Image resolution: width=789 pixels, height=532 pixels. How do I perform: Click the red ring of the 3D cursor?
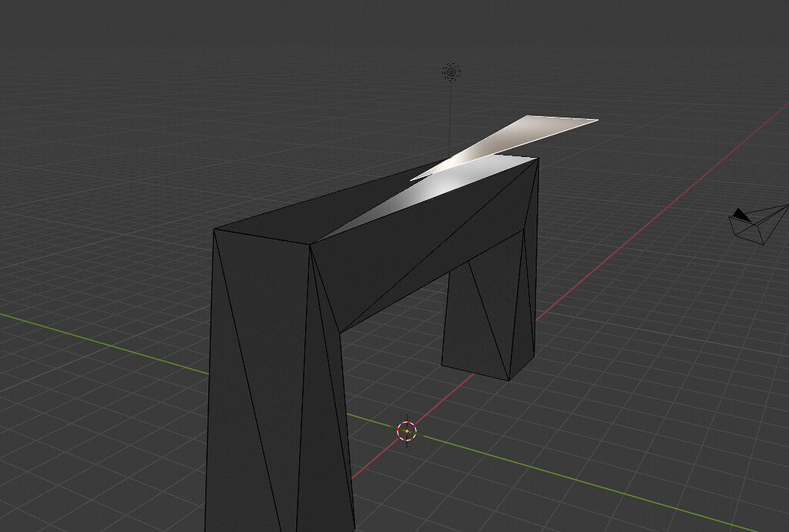pyautogui.click(x=415, y=427)
